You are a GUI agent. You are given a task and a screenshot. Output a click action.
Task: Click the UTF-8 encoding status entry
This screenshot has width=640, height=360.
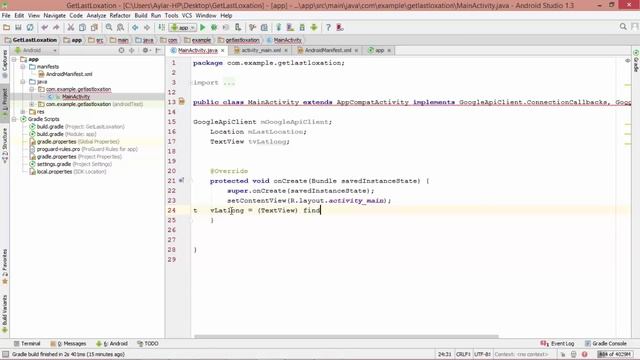click(482, 354)
